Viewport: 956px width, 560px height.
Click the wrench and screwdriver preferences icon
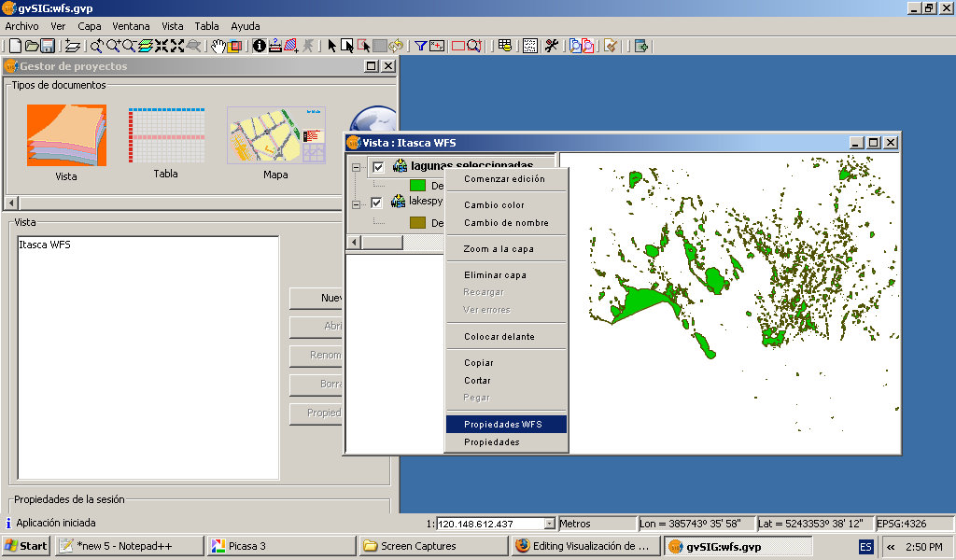(552, 46)
